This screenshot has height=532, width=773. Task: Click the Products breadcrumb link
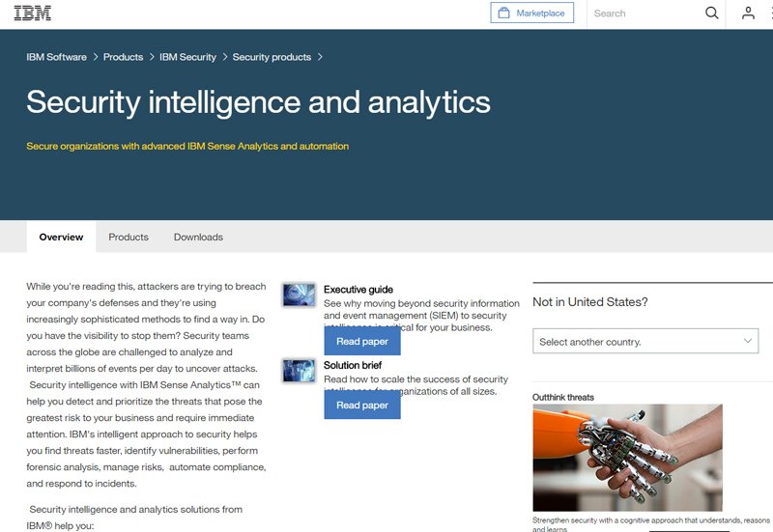point(124,57)
